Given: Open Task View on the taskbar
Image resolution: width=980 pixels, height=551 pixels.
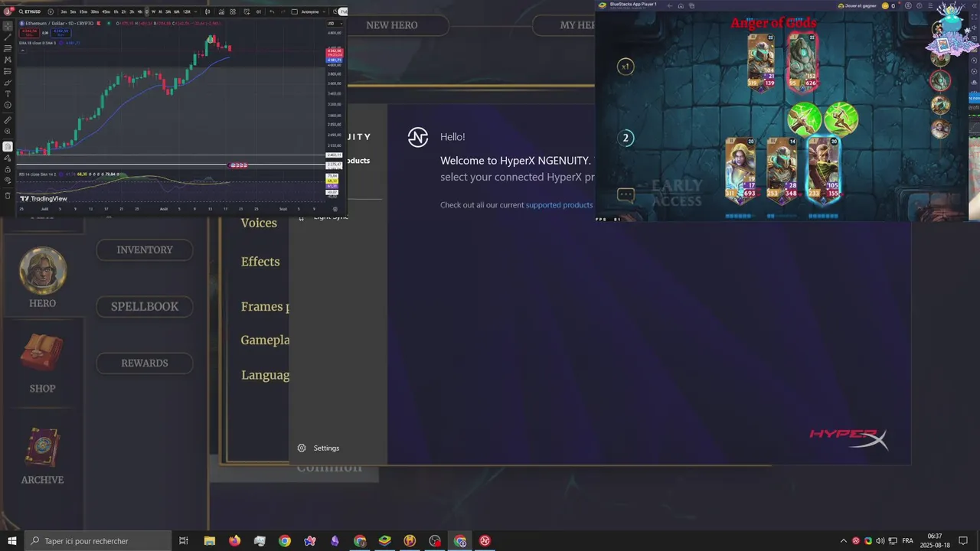Looking at the screenshot, I should (184, 541).
